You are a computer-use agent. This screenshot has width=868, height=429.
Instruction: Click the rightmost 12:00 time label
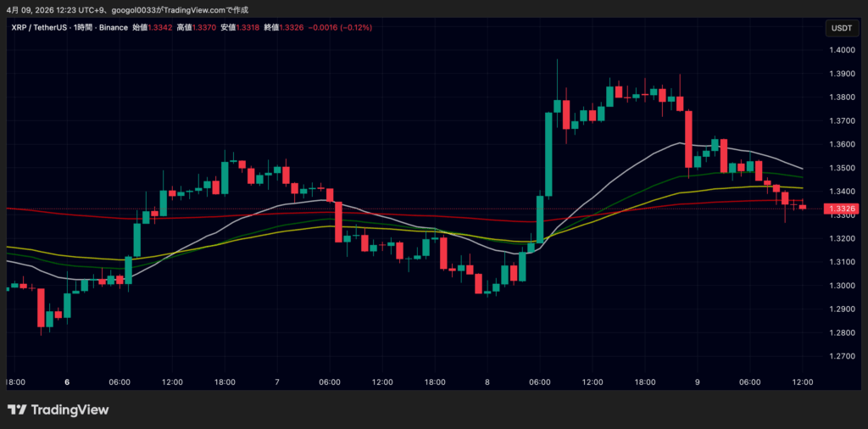pyautogui.click(x=803, y=382)
